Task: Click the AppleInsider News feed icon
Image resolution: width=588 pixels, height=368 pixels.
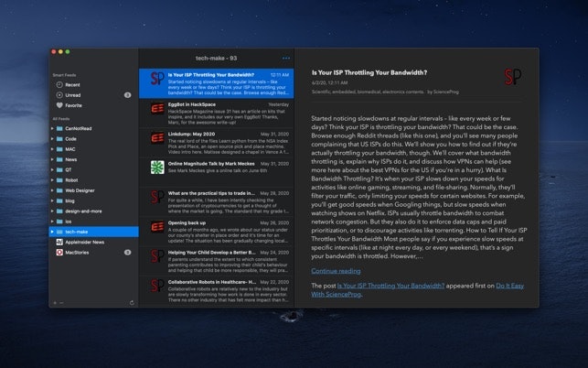Action: 59,243
